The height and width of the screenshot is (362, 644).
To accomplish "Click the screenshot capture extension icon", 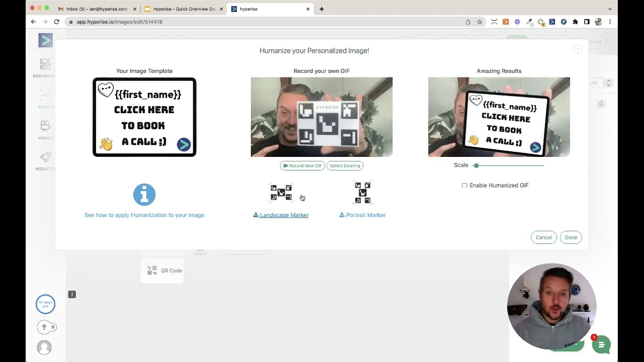I will 494,22.
